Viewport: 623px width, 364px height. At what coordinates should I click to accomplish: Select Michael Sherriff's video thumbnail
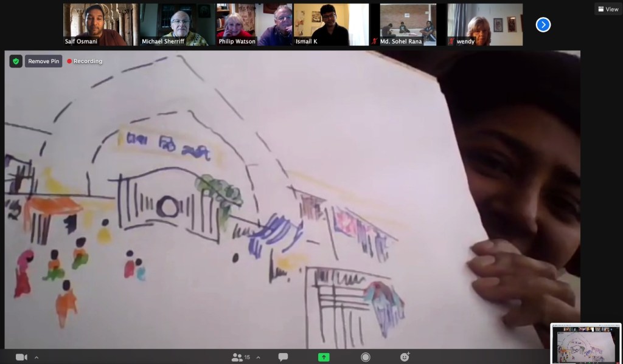177,24
